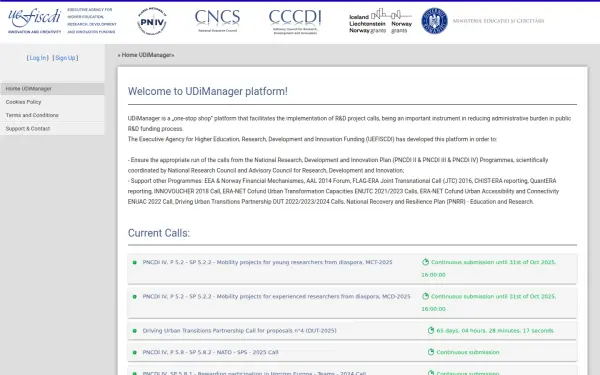This screenshot has width=600, height=375.
Task: Click the MCD-2025 deadline 31st of Oct 2025 text
Action: 489,302
